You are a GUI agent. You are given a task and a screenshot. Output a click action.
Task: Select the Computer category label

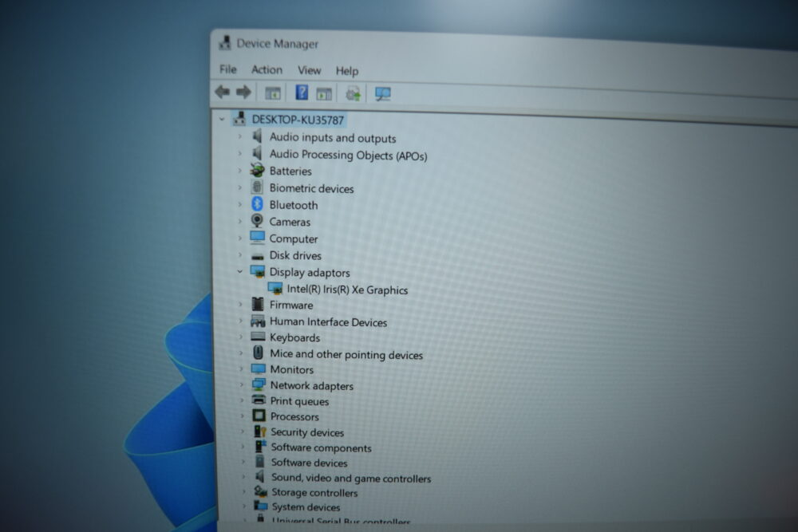click(294, 238)
